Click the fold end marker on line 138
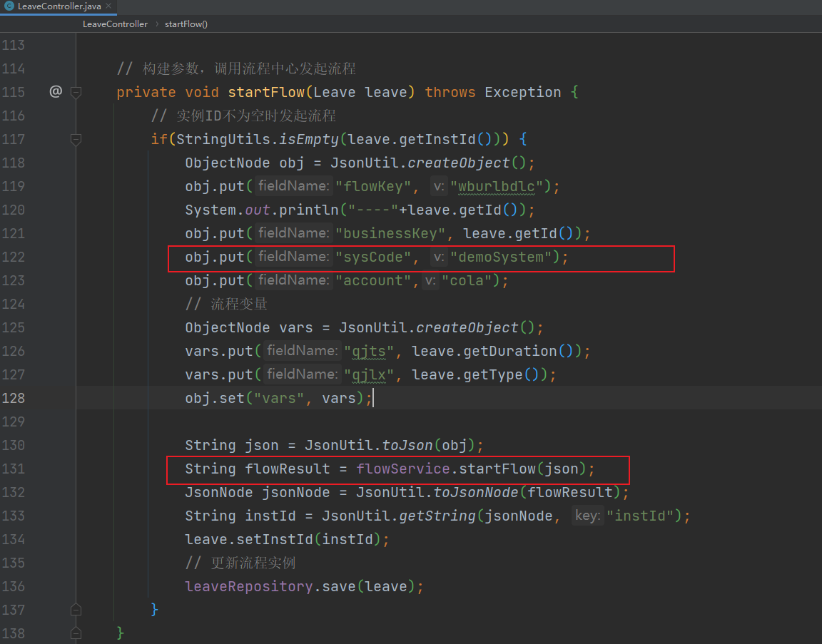The image size is (822, 644). [x=76, y=633]
